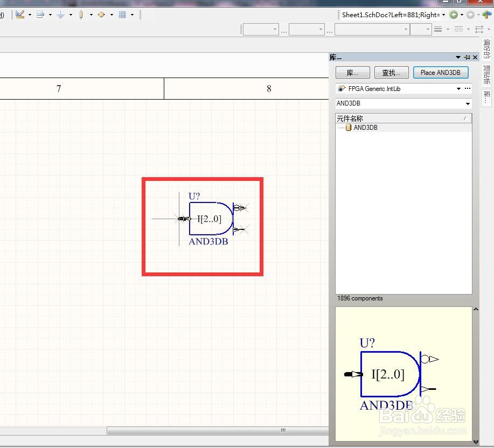Go back with the green back arrow

point(454,15)
